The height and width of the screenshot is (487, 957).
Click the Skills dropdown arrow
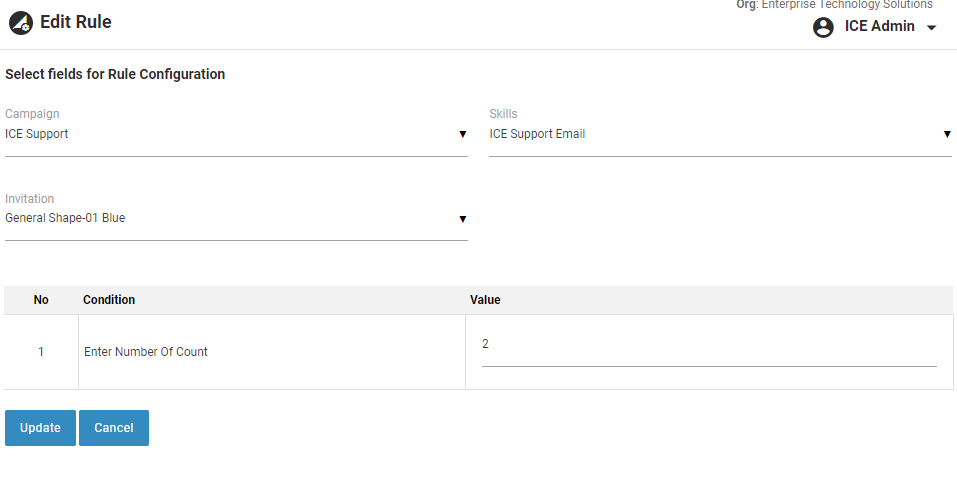pyautogui.click(x=946, y=134)
